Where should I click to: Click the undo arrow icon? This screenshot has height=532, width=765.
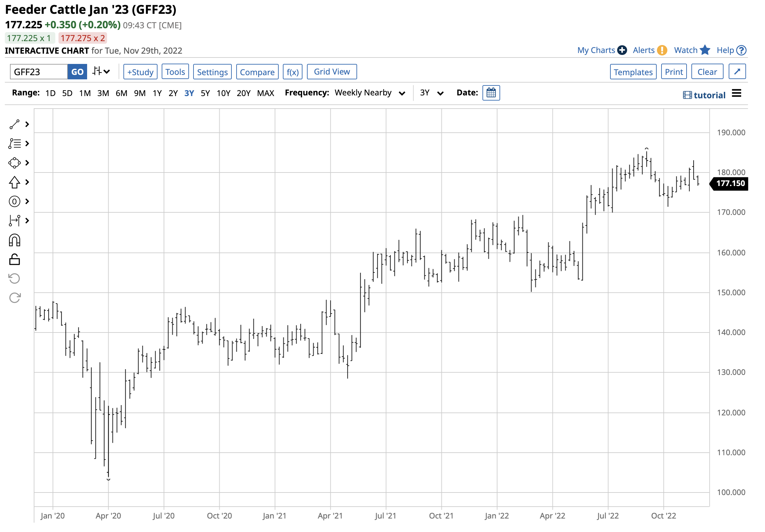pos(14,278)
